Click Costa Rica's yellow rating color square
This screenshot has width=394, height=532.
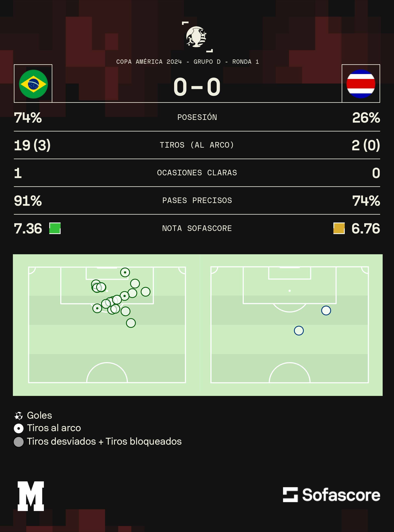pos(339,228)
